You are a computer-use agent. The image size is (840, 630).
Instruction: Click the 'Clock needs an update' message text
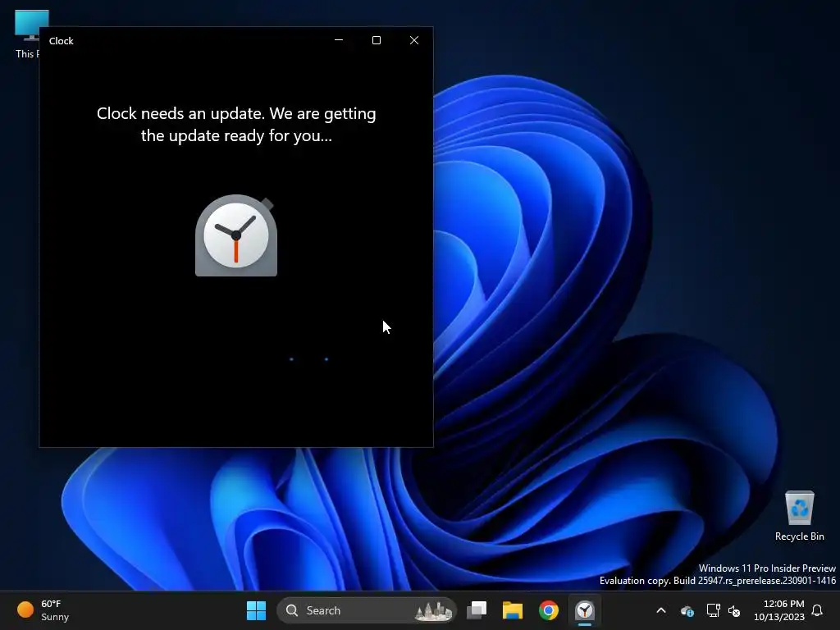236,125
